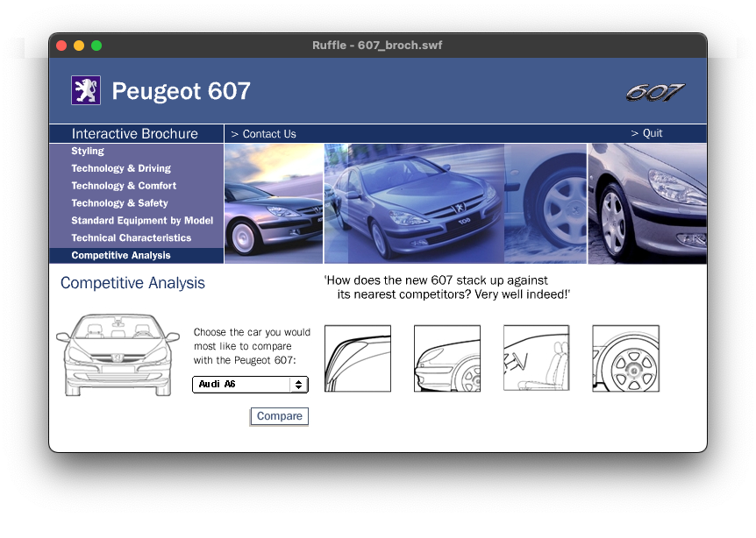Open the Audi A6 car dropdown
Screen dimensions: 756x538
coord(250,385)
